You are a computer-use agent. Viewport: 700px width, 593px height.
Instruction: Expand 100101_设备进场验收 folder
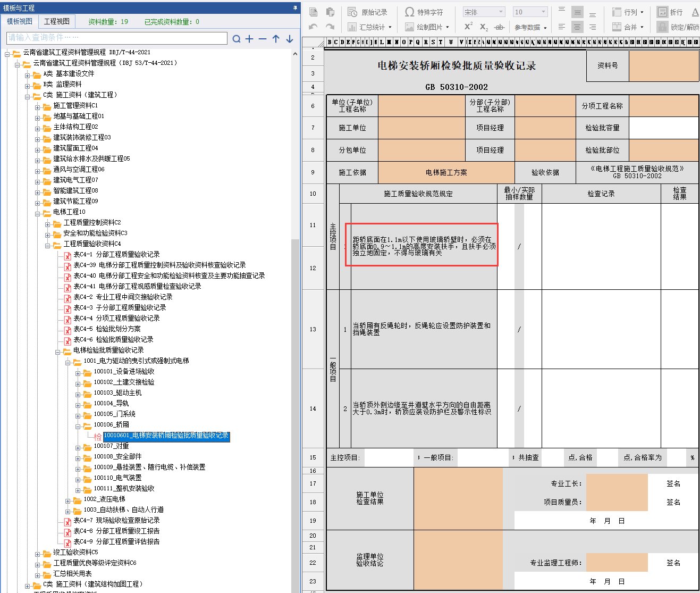(x=78, y=373)
